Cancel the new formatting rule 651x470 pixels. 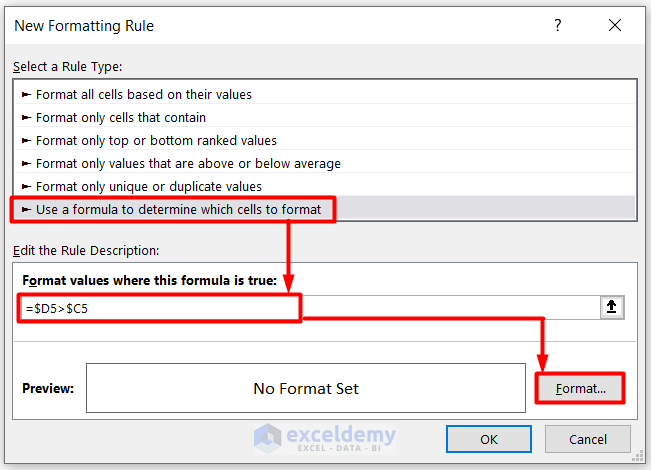[588, 439]
